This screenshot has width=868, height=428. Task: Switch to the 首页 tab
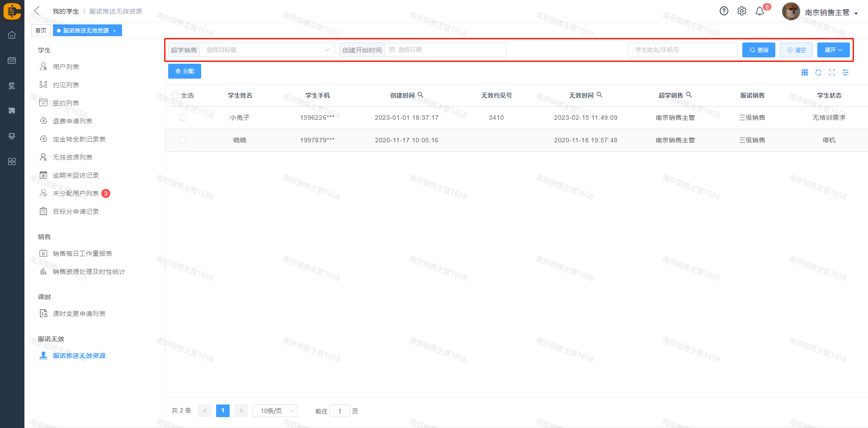coord(41,30)
